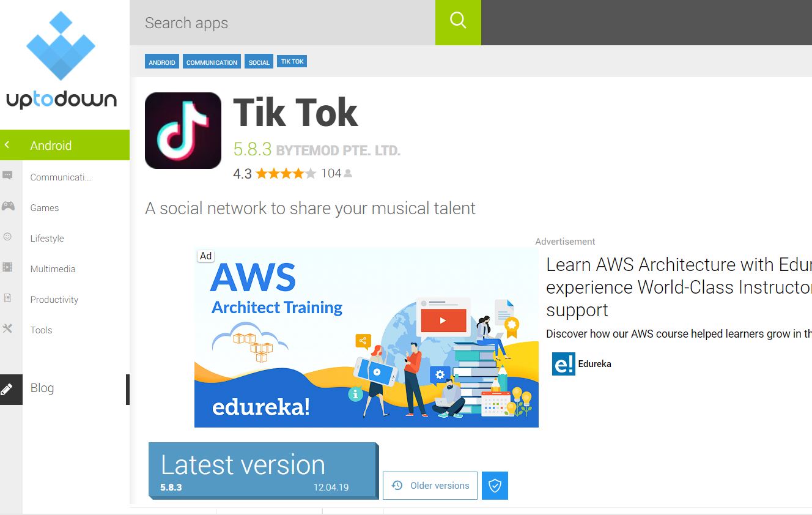Click the Lifestyle smiley icon
Screen dimensions: 812x515
(8, 237)
